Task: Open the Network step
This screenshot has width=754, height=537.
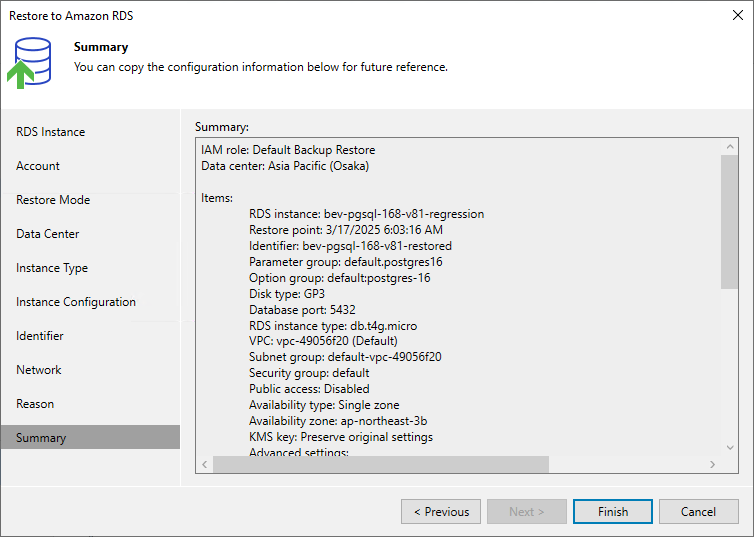Action: pyautogui.click(x=39, y=370)
